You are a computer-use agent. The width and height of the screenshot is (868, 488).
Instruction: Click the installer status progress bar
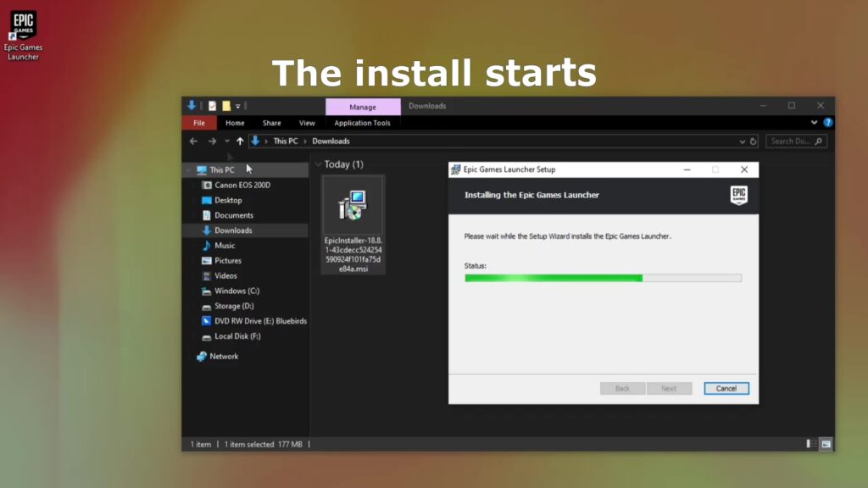(x=603, y=278)
